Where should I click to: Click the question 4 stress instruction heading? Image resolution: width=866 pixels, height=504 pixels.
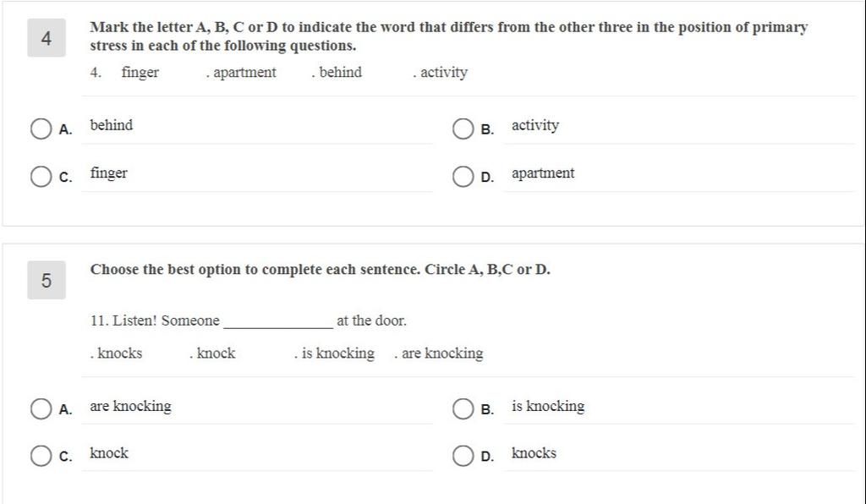[448, 36]
